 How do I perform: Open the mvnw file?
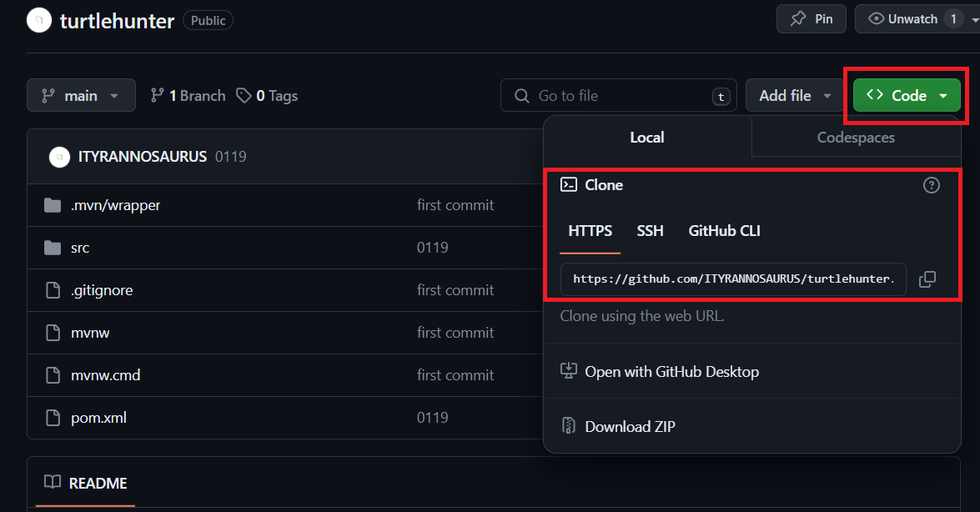tap(90, 333)
